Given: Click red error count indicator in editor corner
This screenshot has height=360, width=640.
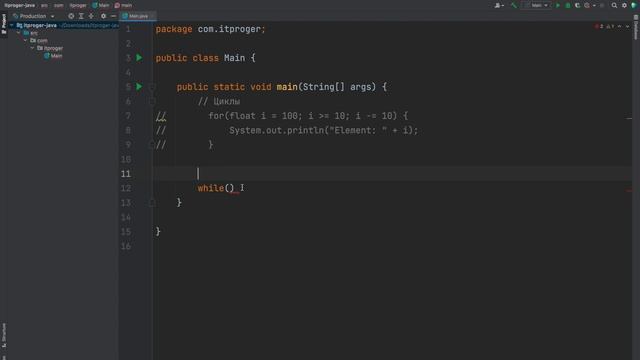Looking at the screenshot, I should (x=599, y=26).
